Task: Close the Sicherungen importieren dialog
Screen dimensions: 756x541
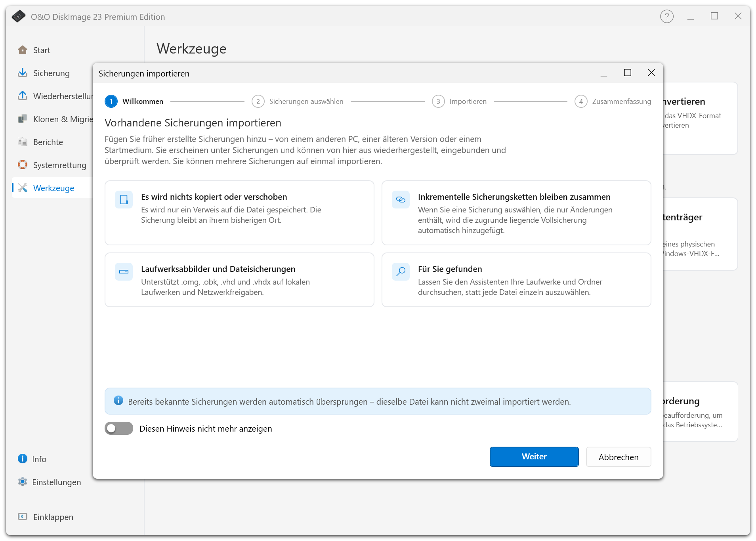Action: tap(651, 73)
